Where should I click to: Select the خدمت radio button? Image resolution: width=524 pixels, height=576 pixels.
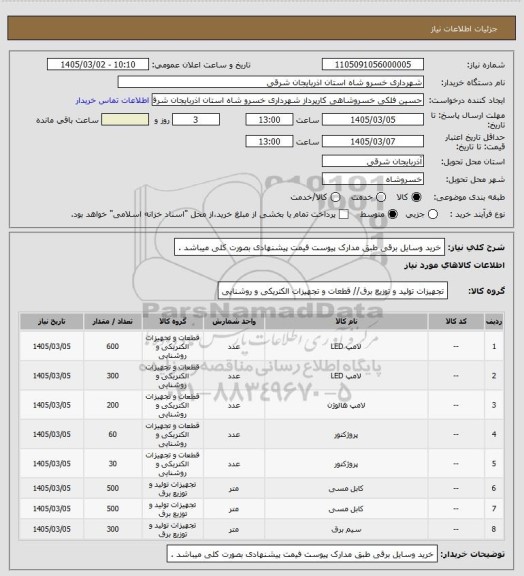[381, 197]
